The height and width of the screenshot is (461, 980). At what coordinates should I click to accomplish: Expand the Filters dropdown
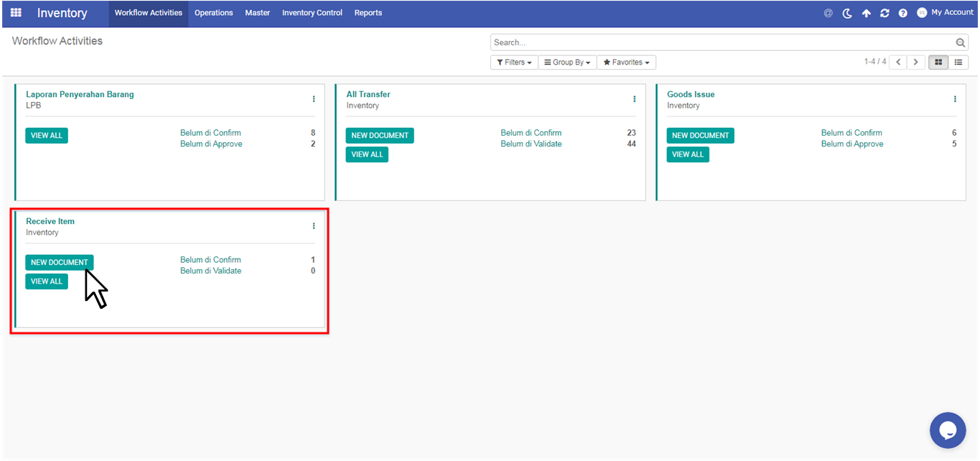point(514,62)
